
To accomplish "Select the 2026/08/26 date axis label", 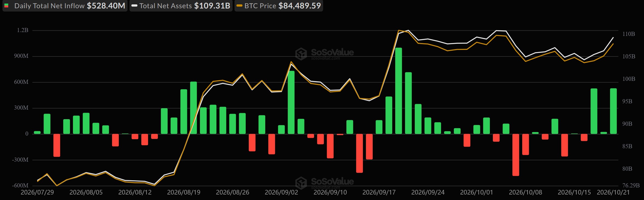I will 233,192.
